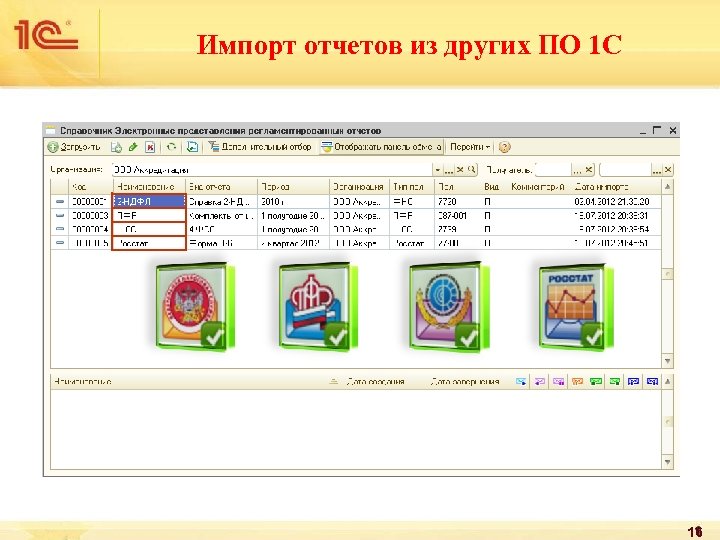Click the sort indicator icon near Дата создания
The width and height of the screenshot is (720, 540).
(334, 382)
